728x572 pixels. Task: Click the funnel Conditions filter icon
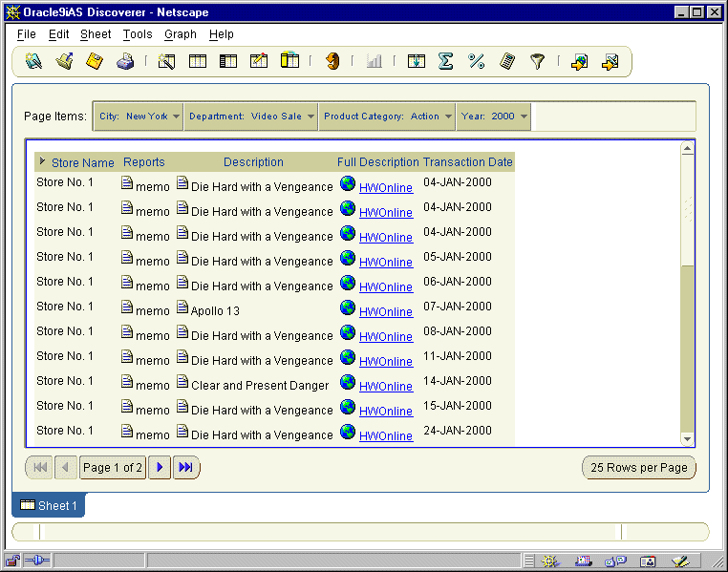pyautogui.click(x=537, y=61)
